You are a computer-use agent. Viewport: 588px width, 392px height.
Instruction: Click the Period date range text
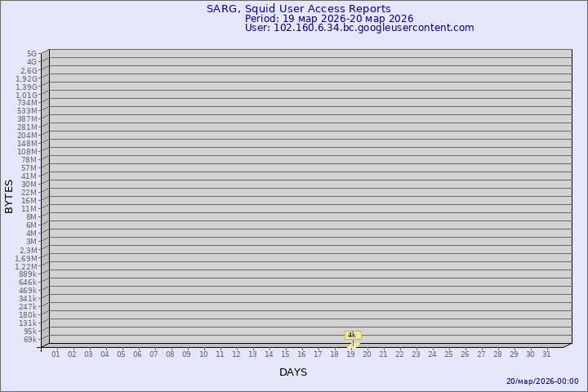[x=328, y=18]
